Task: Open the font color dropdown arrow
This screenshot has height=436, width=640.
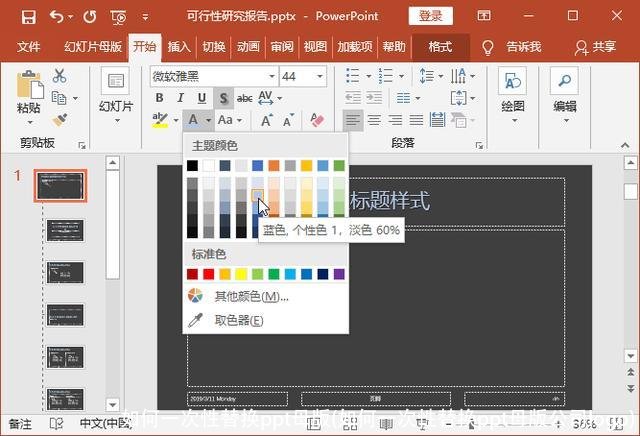Action: click(x=209, y=120)
